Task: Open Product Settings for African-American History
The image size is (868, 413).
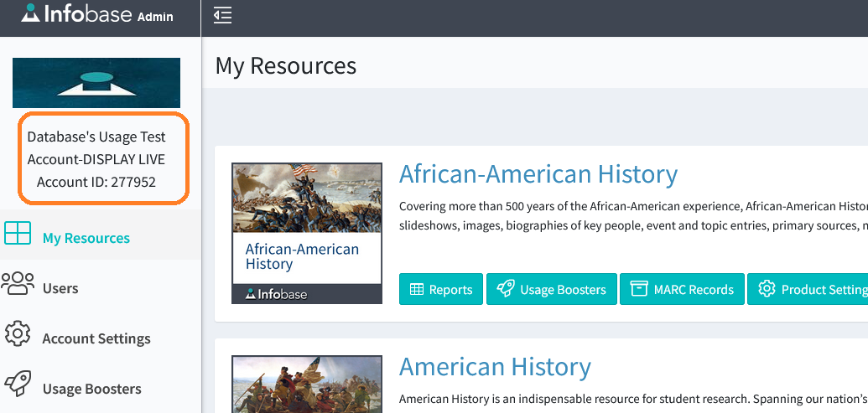Action: coord(808,289)
